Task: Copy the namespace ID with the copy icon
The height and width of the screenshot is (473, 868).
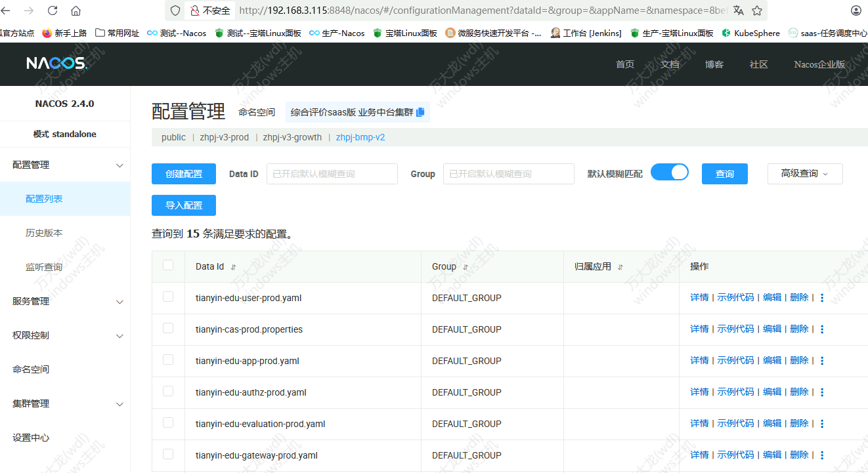Action: click(420, 112)
